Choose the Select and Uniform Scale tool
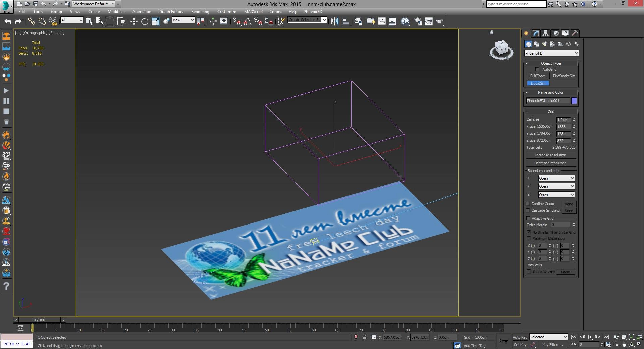This screenshot has height=349, width=644. [x=156, y=21]
